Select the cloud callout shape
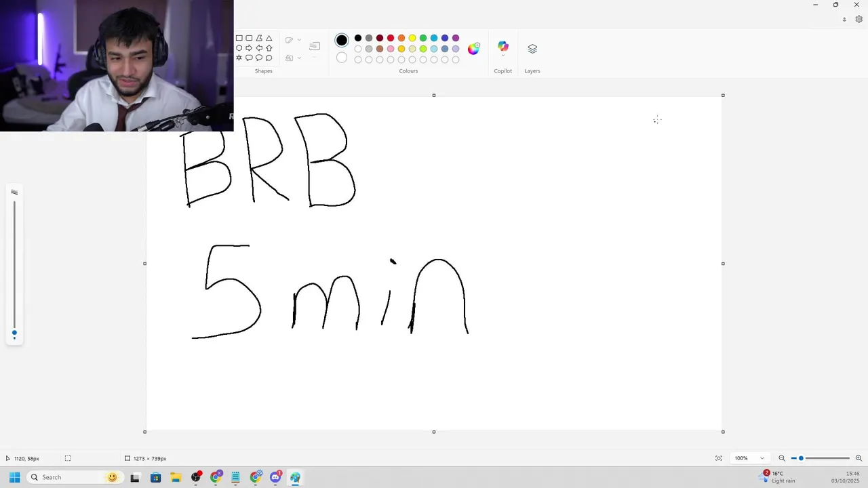 click(269, 58)
